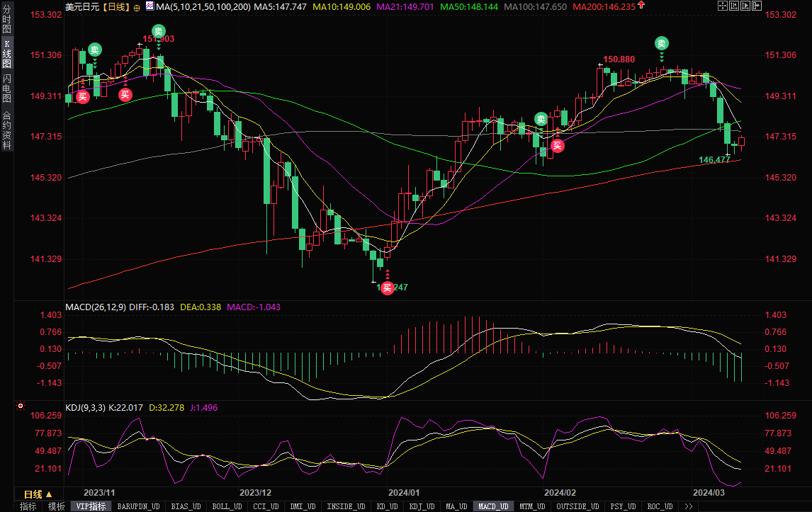Click the MACD:-1.043 value
The width and height of the screenshot is (812, 512).
coord(254,307)
